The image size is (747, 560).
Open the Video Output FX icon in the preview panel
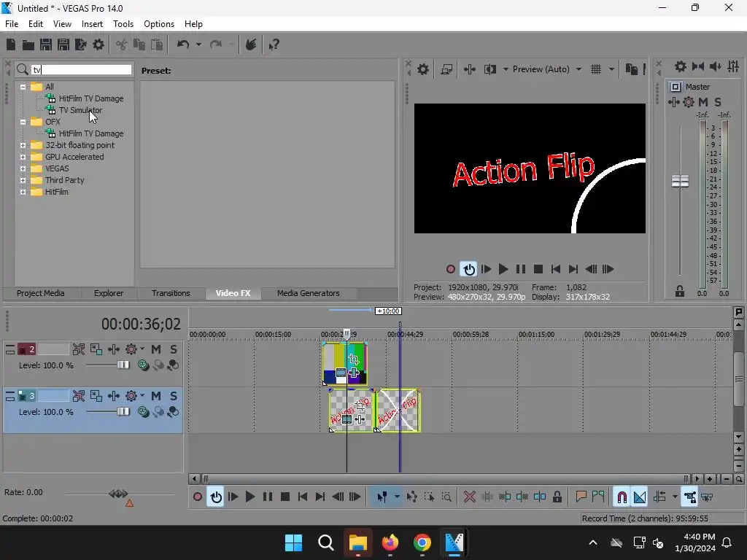[x=470, y=69]
